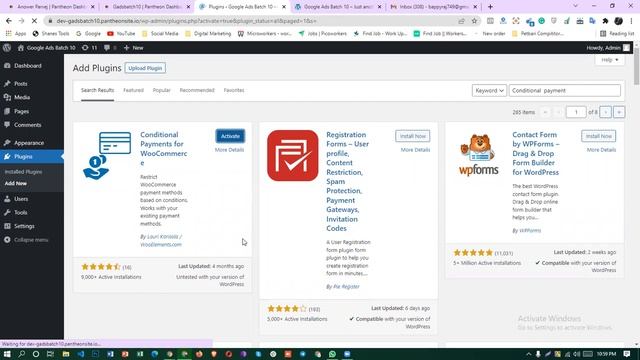
Task: Go to the last page of results
Action: pos(619,112)
